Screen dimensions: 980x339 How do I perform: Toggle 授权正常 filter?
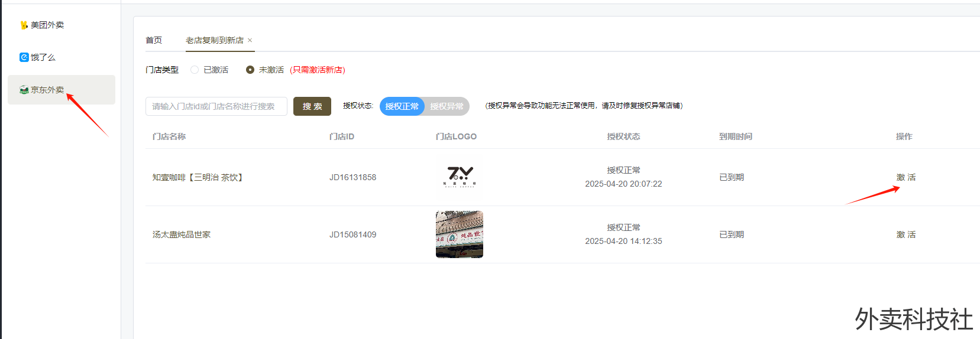pos(402,106)
